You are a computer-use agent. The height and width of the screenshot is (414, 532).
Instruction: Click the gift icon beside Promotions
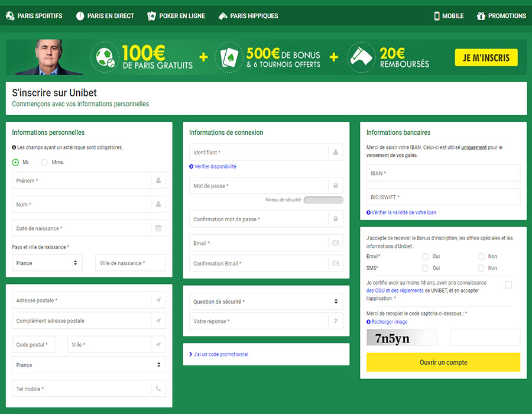point(481,16)
